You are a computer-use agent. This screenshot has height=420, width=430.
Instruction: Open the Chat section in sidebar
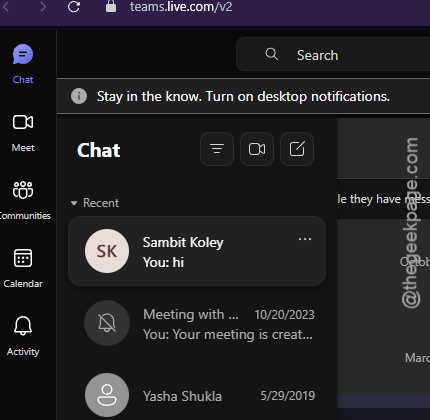(x=23, y=64)
